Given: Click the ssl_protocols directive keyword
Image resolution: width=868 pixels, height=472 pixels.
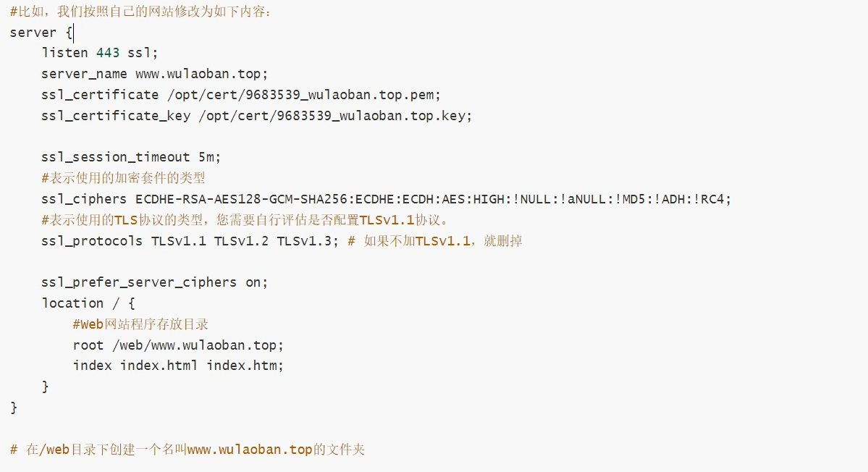Looking at the screenshot, I should [x=92, y=241].
